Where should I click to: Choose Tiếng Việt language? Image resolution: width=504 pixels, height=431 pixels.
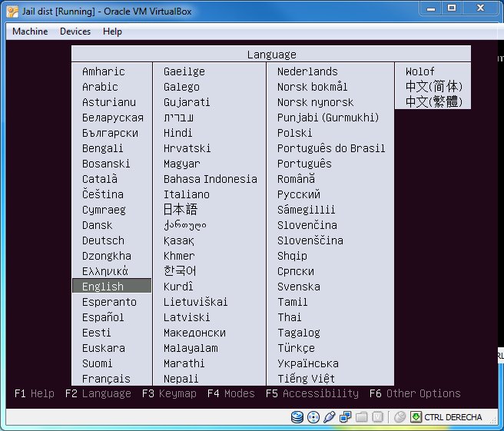pos(306,379)
